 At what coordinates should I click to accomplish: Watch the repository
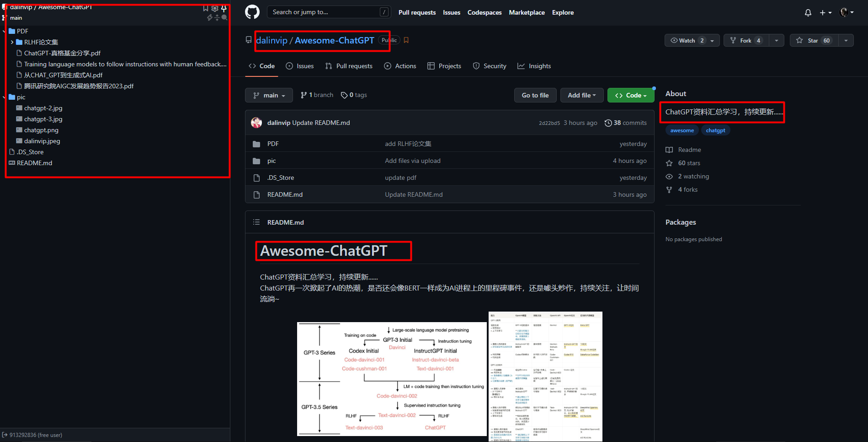pyautogui.click(x=692, y=40)
